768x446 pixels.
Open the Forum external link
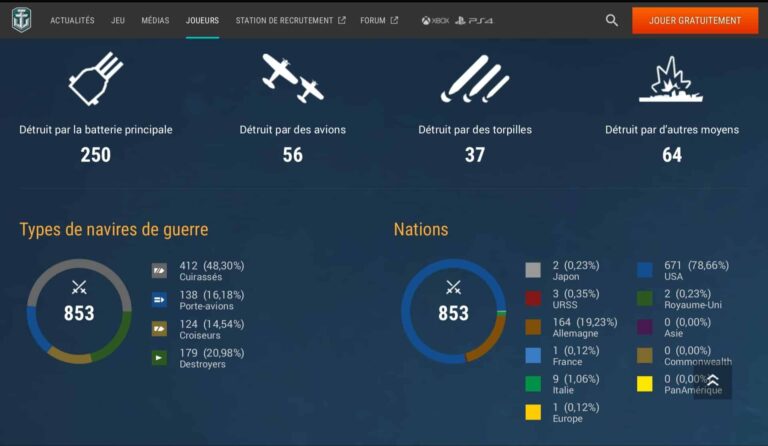click(378, 20)
